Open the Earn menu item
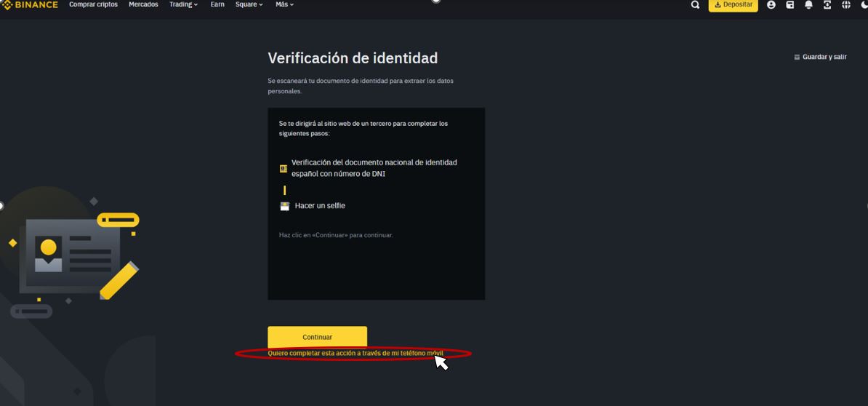This screenshot has height=406, width=868. 217,5
